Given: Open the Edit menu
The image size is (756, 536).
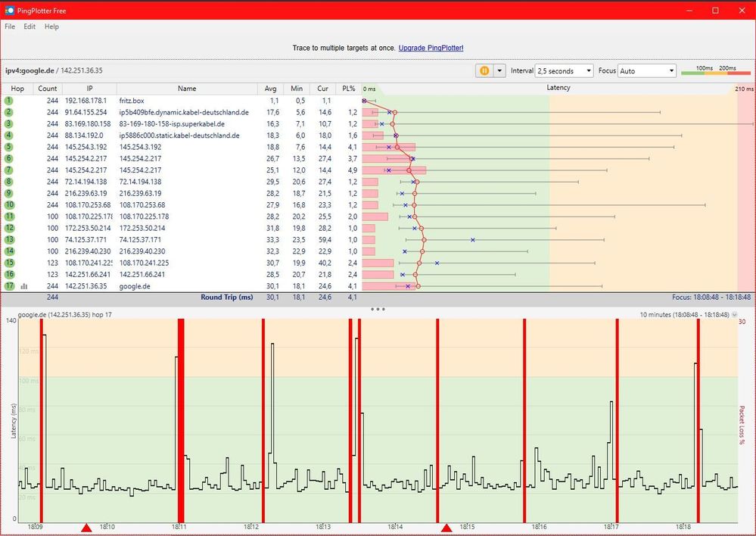Looking at the screenshot, I should tap(30, 26).
